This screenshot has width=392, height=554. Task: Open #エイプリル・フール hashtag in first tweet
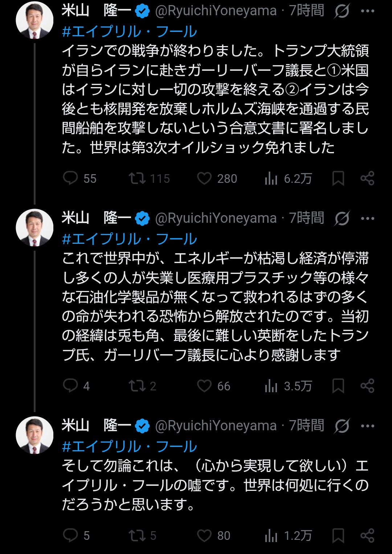[130, 32]
